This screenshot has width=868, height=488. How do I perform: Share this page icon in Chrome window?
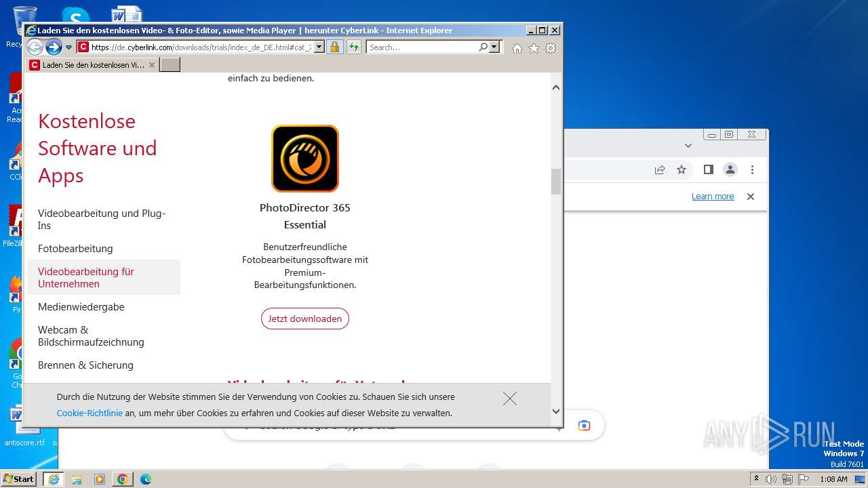[660, 170]
